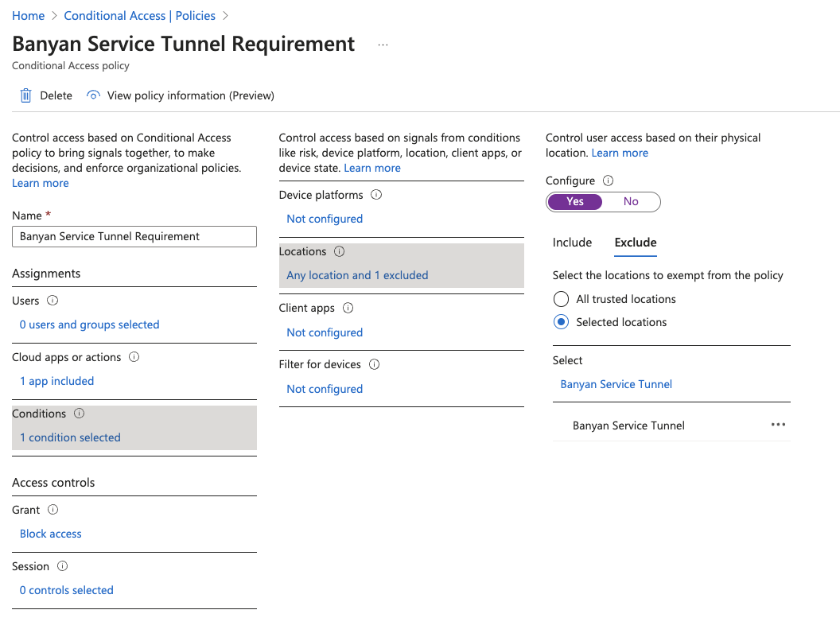Select the All trusted locations radio button

click(x=562, y=299)
